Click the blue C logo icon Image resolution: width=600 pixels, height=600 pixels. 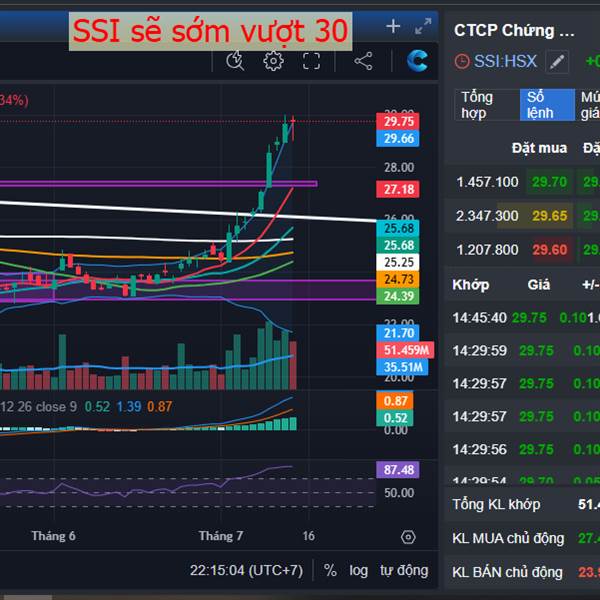417,61
